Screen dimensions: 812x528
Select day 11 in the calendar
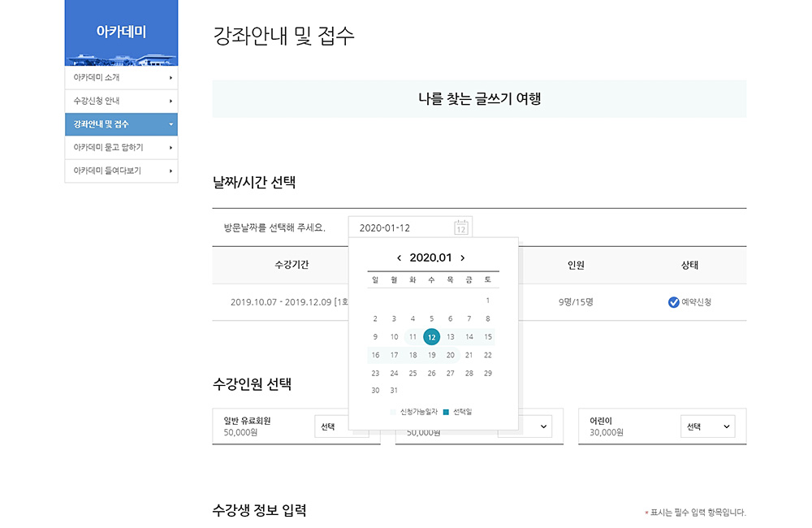point(412,337)
